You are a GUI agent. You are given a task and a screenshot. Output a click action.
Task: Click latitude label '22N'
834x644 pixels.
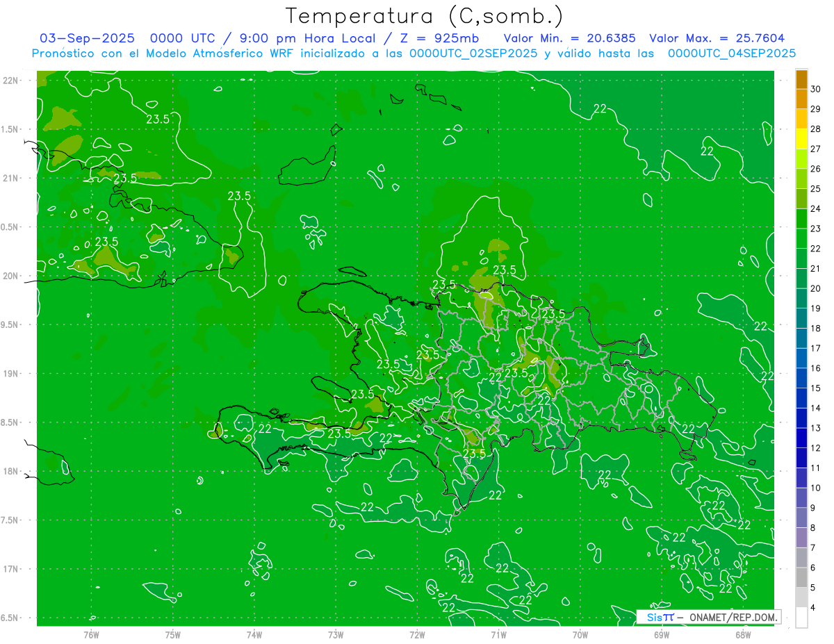point(12,81)
